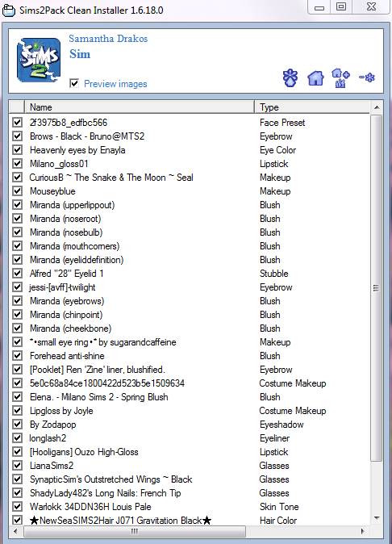Toggle NewSeaSIMS2Hair J071 Gravitation Black checkbox
Viewport: 392px width, 544px height.
(x=17, y=520)
